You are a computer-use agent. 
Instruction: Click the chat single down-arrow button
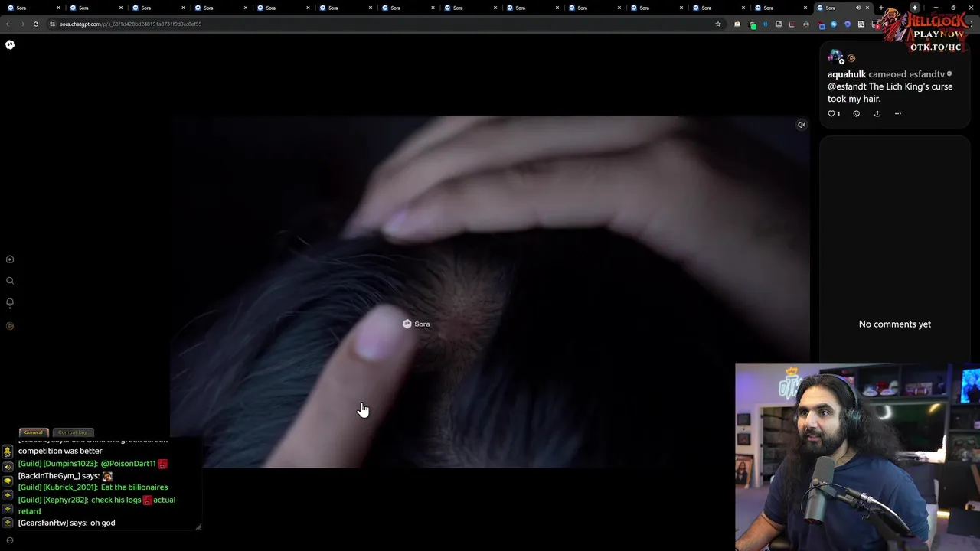pyautogui.click(x=8, y=509)
